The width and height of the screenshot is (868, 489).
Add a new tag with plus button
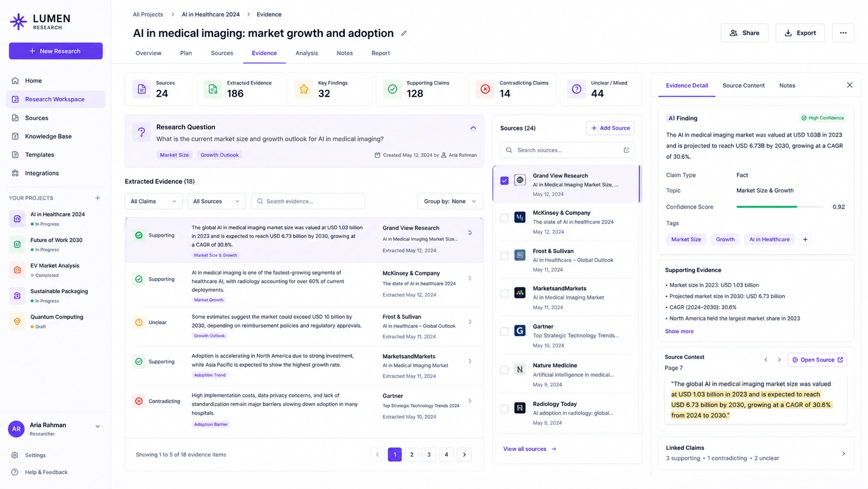pyautogui.click(x=805, y=240)
